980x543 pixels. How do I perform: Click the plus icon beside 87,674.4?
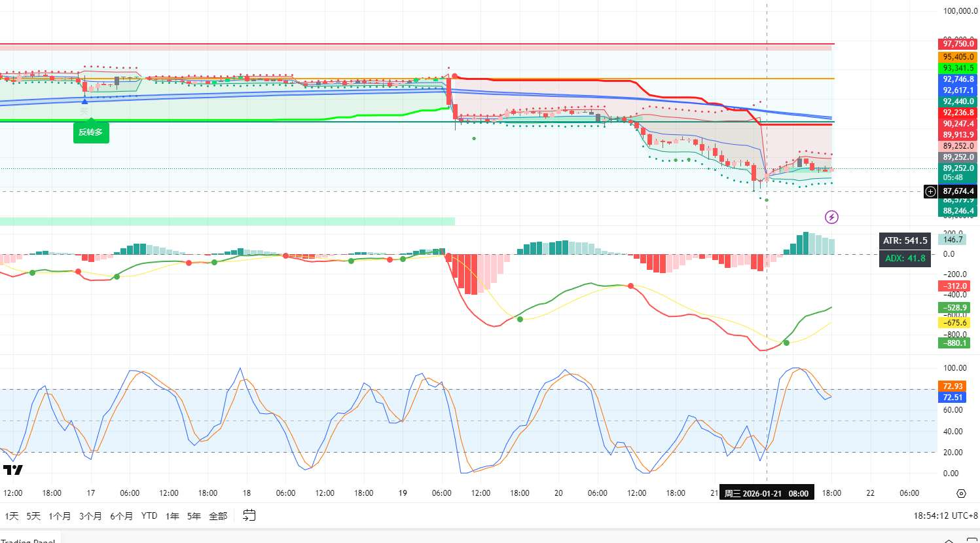(930, 191)
